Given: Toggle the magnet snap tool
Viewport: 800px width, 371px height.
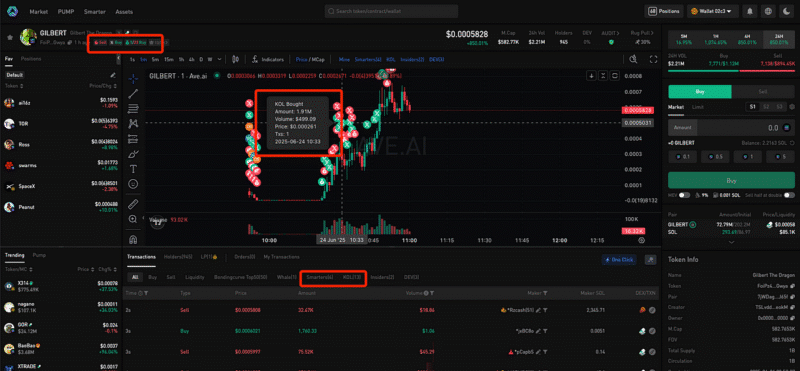Looking at the screenshot, I should 133,239.
